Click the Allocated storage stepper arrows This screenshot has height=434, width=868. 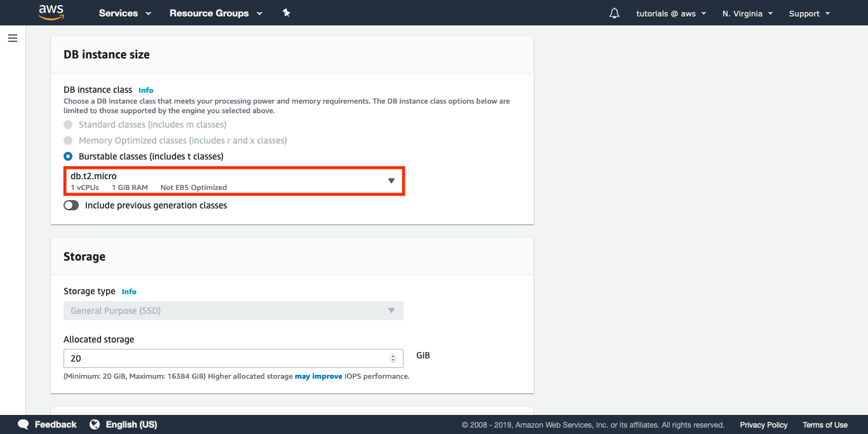point(393,358)
